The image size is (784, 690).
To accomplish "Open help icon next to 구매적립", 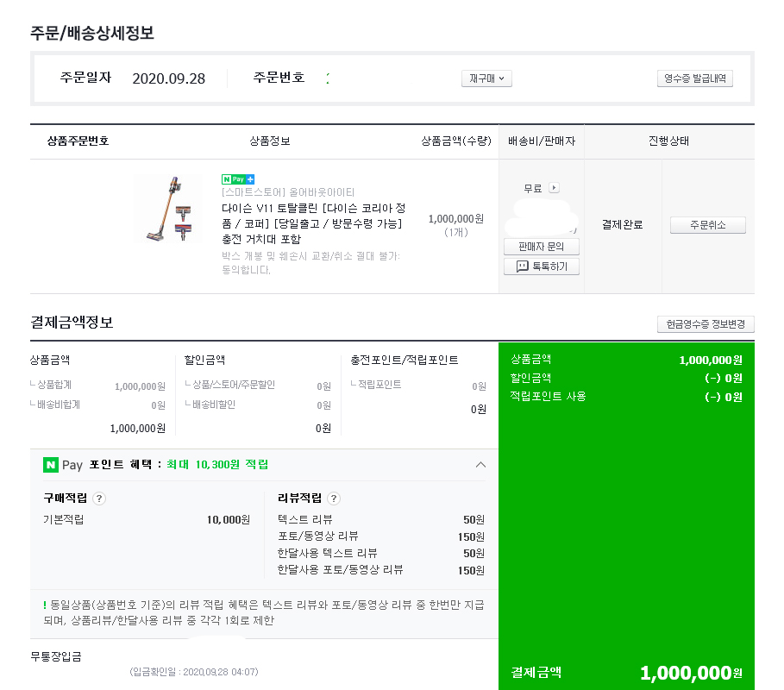I will (x=99, y=499).
